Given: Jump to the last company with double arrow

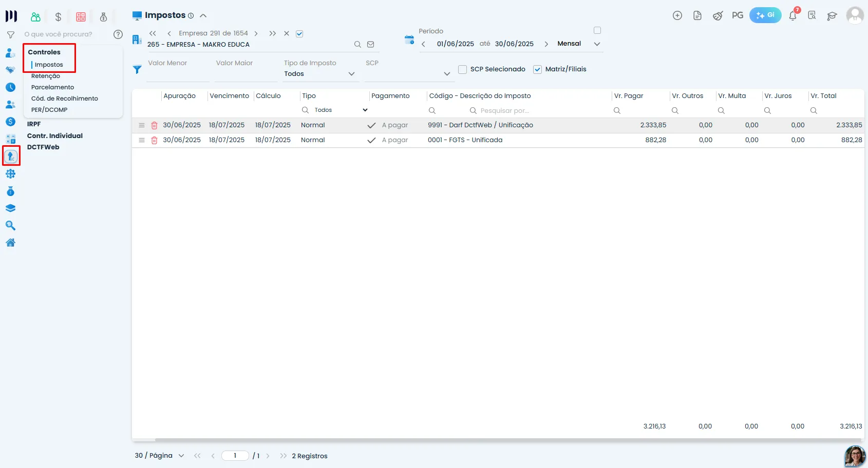Looking at the screenshot, I should tap(273, 34).
